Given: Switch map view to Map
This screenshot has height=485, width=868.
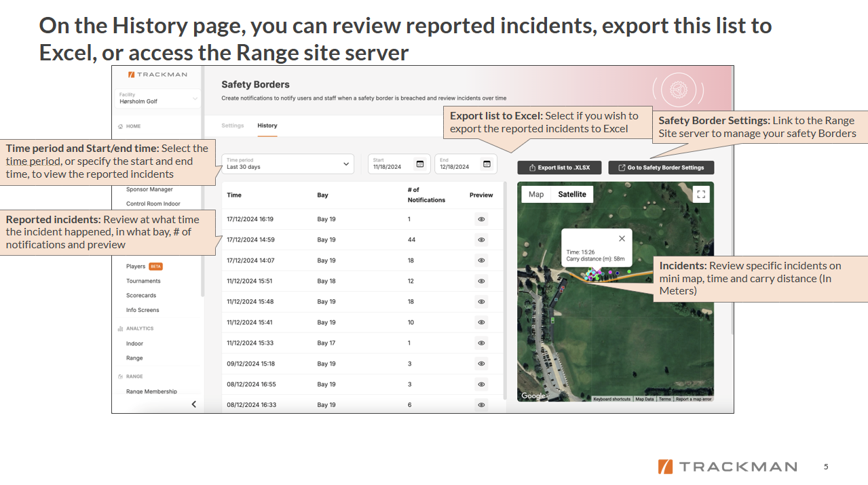Looking at the screenshot, I should point(536,194).
